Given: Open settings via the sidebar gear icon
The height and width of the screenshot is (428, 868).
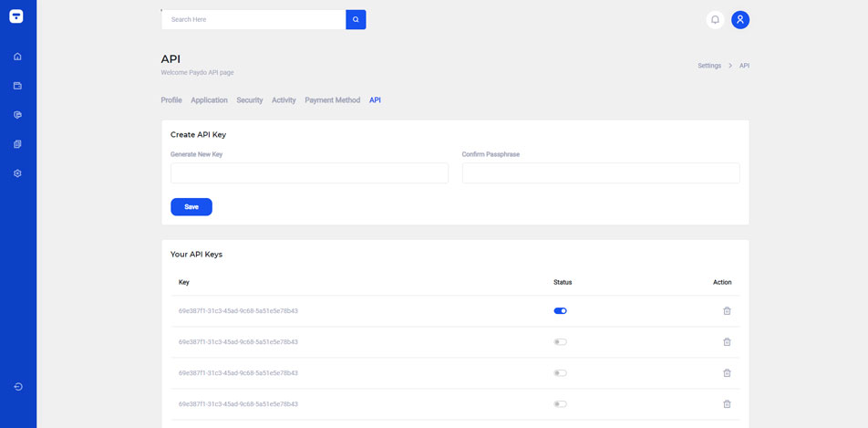Looking at the screenshot, I should click(x=17, y=173).
